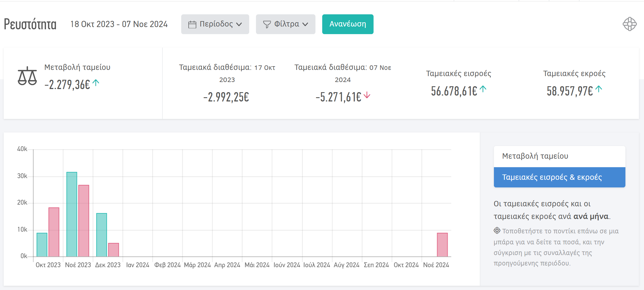Click the -5.271,61€ closing balance value
Screen dimensions: 644x290
[338, 97]
